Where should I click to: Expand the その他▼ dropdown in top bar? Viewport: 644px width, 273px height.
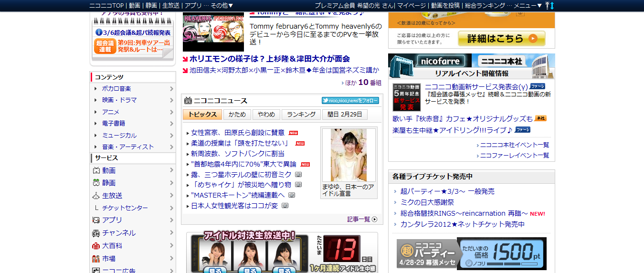(x=222, y=5)
